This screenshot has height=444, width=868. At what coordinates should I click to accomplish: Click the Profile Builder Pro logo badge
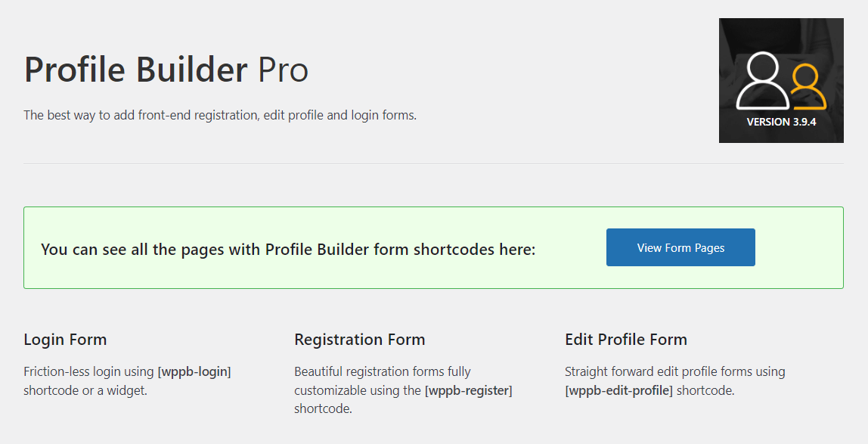coord(781,80)
